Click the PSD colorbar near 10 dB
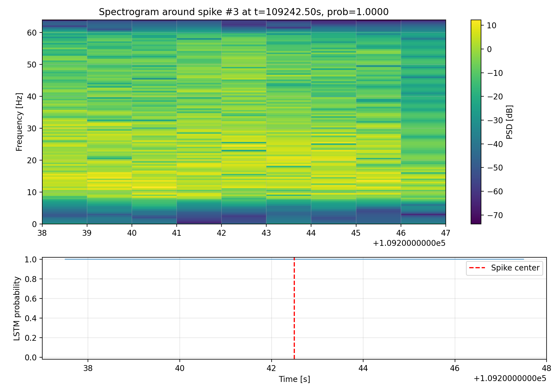This screenshot has height=392, width=560. click(476, 25)
